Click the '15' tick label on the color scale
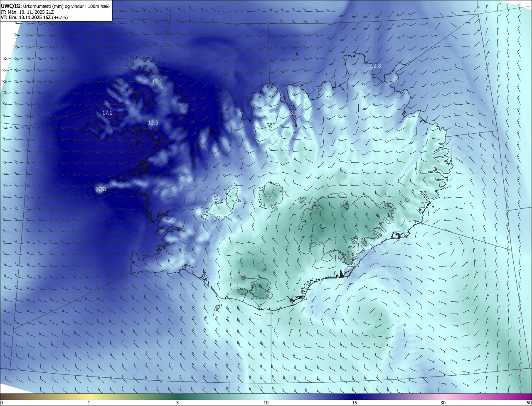This screenshot has width=532, height=406. coord(355,403)
